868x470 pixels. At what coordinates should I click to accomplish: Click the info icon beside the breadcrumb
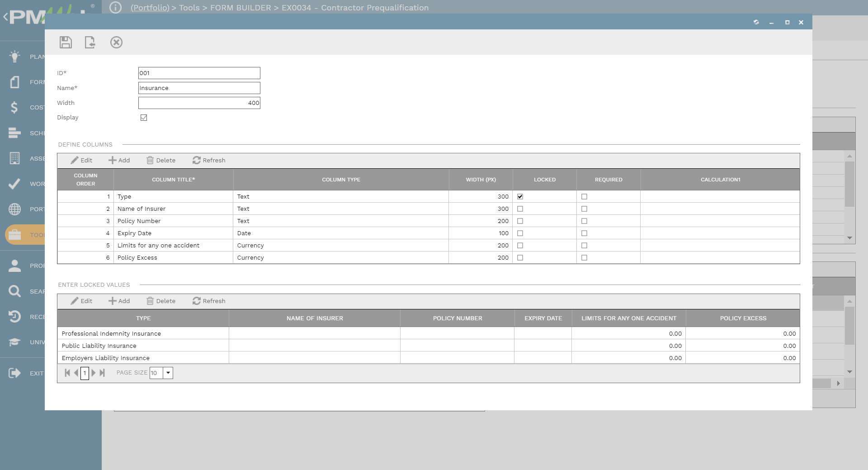click(x=116, y=8)
